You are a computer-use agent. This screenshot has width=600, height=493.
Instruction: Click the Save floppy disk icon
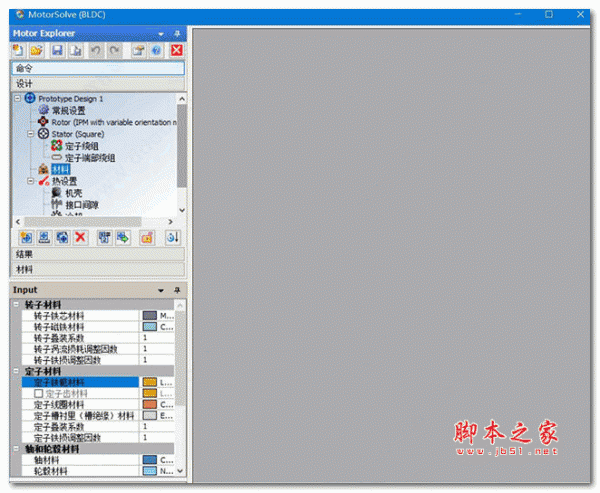[57, 50]
